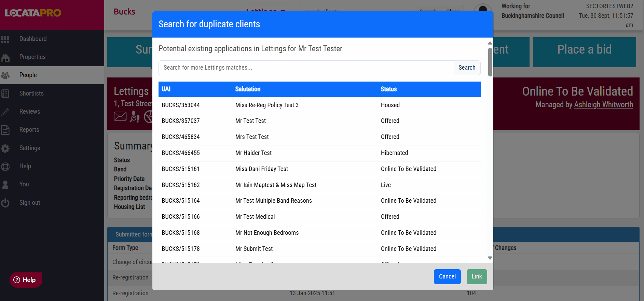Click the Reports document icon
644x301 pixels.
5,130
